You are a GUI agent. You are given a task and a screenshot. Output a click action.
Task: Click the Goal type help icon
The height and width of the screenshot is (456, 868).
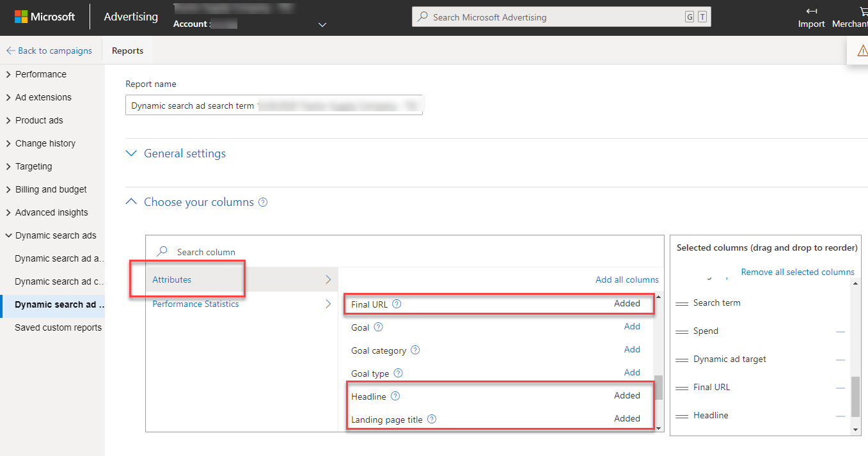point(397,373)
